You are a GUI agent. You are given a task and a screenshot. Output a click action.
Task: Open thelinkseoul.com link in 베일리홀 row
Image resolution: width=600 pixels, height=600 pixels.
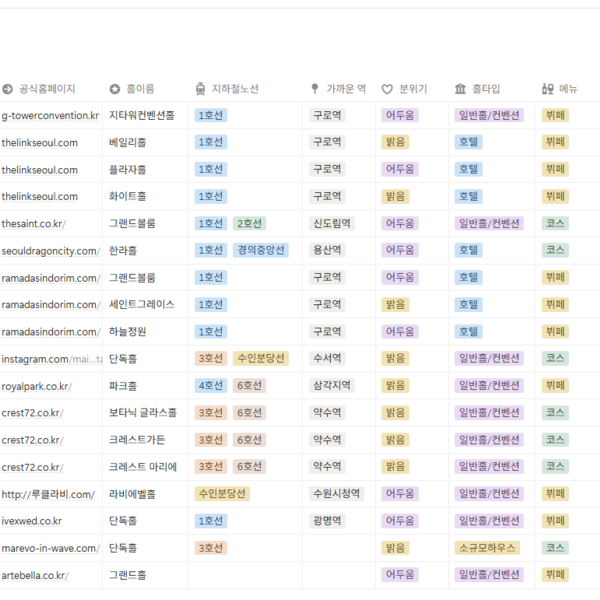tap(39, 143)
